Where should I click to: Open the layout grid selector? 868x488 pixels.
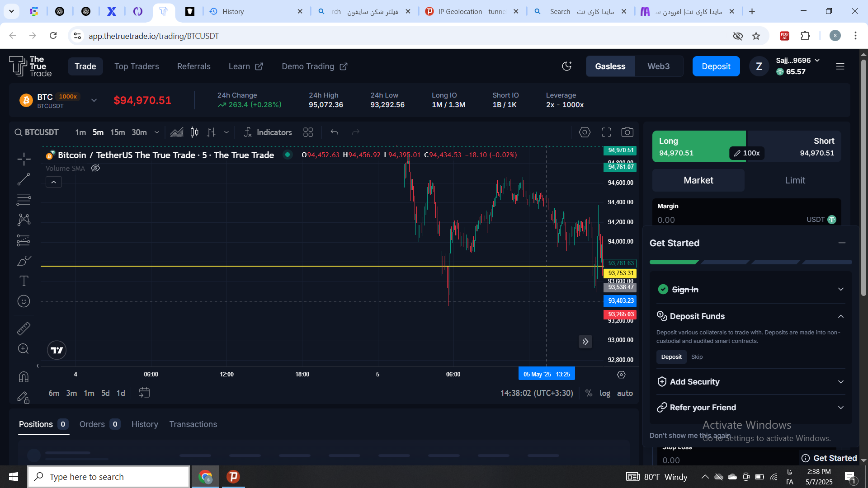(x=308, y=132)
